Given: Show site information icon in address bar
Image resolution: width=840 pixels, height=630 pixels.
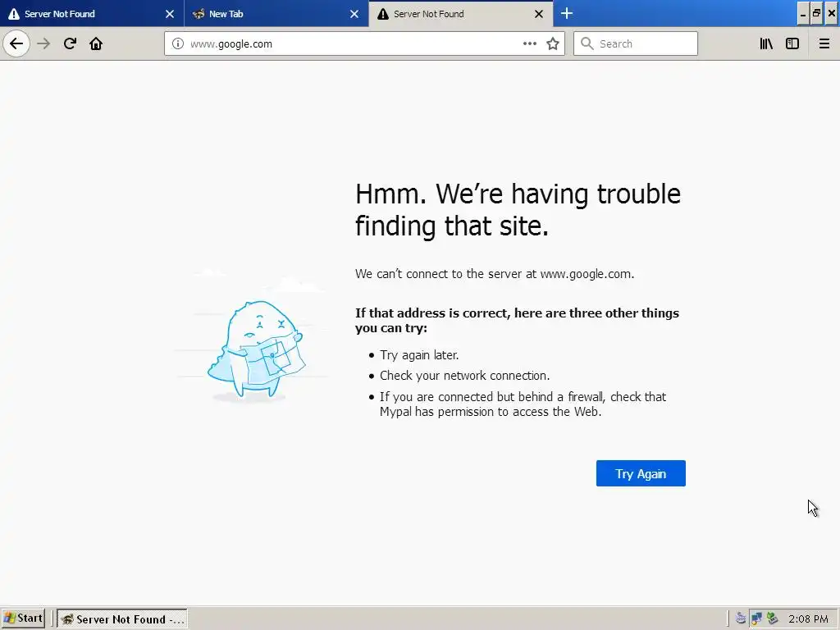Looking at the screenshot, I should 177,44.
